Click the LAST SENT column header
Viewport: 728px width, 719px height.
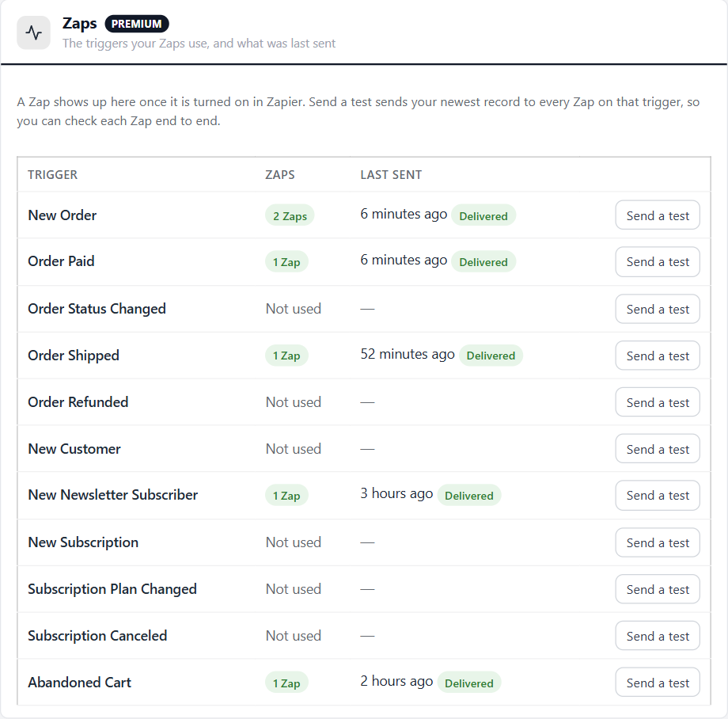click(391, 175)
